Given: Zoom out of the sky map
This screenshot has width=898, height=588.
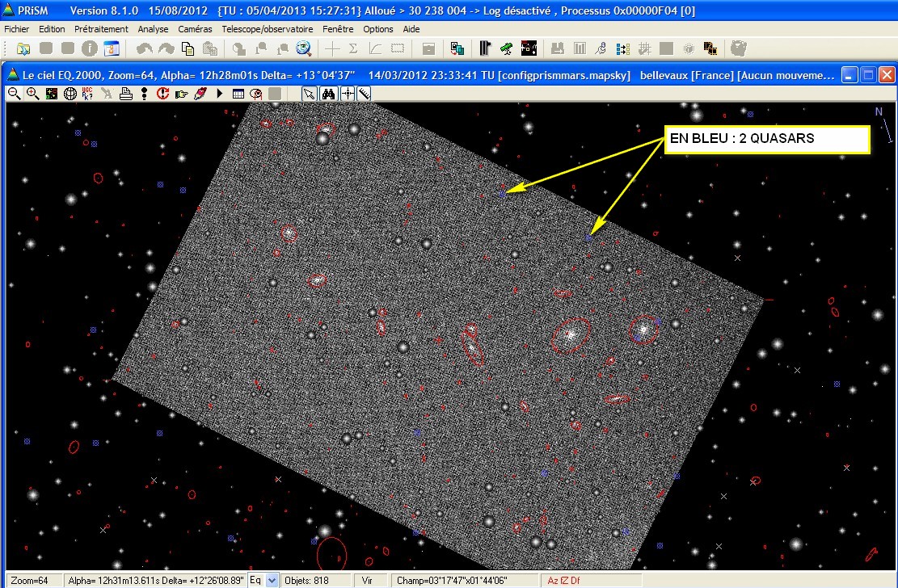Looking at the screenshot, I should click(x=15, y=94).
